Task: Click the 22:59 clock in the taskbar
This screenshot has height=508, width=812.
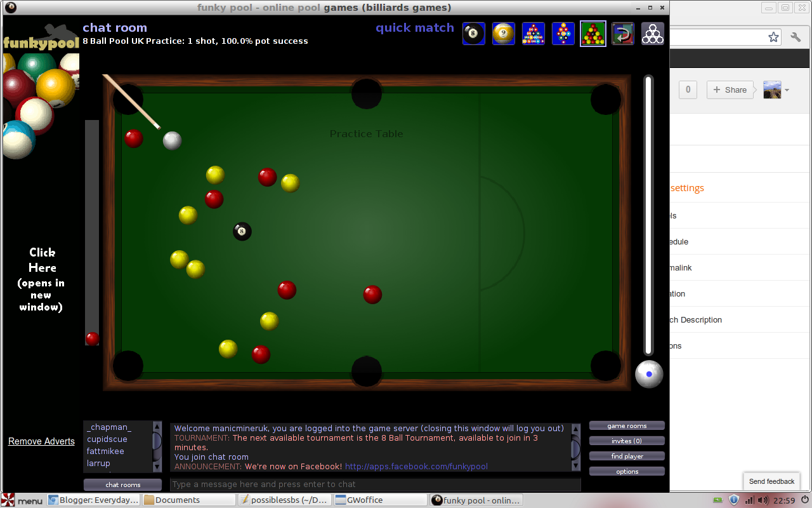Action: tap(785, 500)
